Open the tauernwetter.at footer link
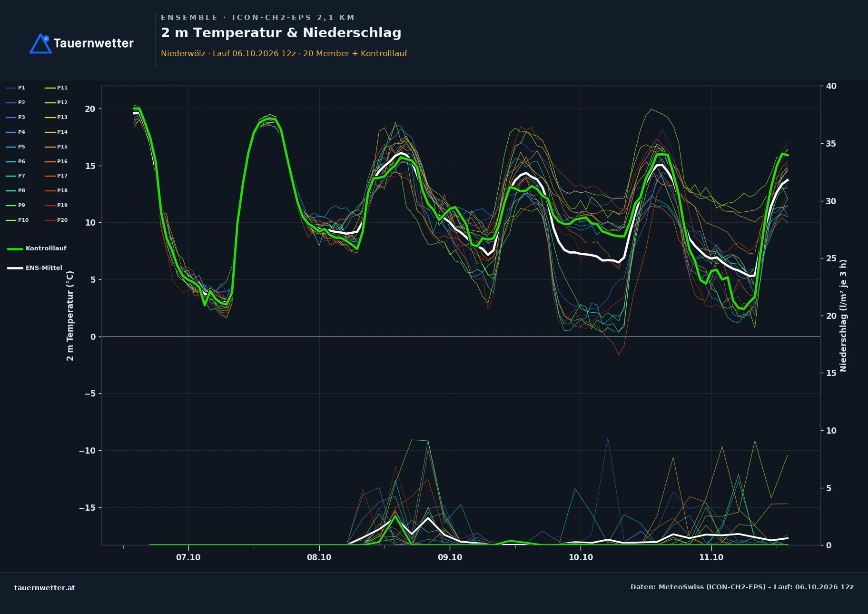 (45, 588)
